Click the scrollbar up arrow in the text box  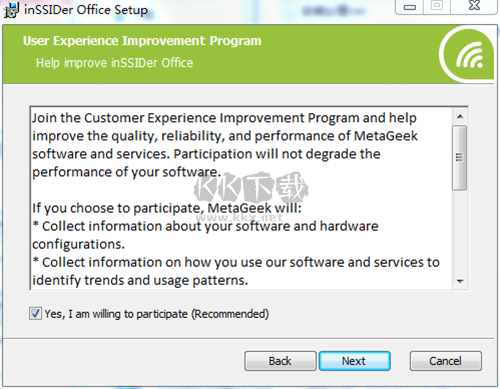pos(460,117)
